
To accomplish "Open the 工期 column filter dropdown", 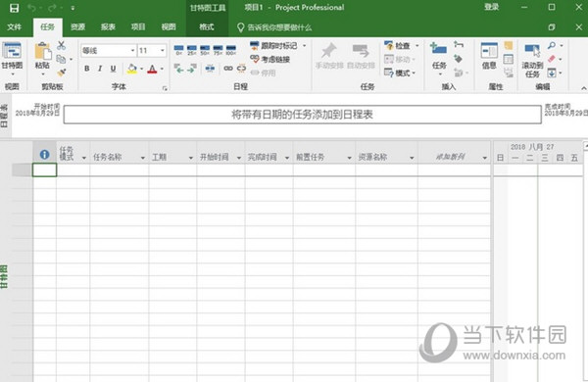I will [190, 158].
